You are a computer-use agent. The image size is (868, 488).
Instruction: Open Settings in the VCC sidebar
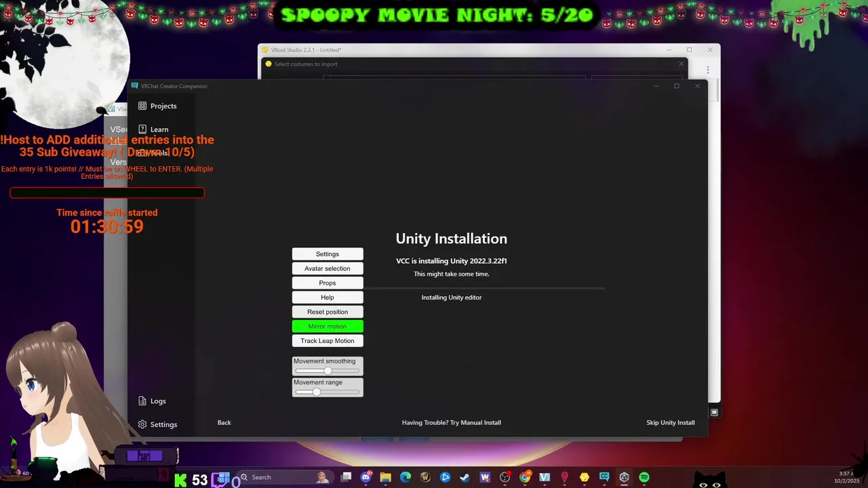(157, 424)
